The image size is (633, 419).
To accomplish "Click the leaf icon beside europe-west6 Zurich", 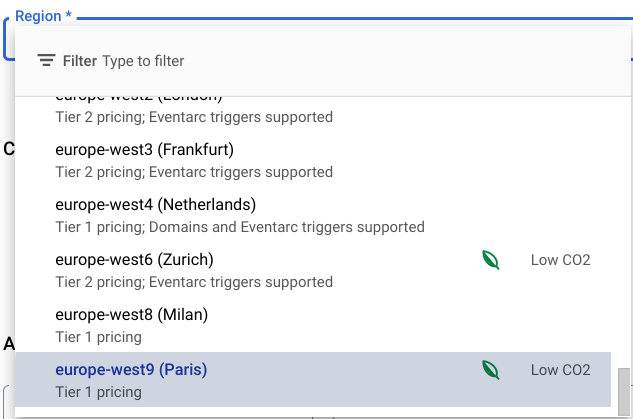I will 491,260.
